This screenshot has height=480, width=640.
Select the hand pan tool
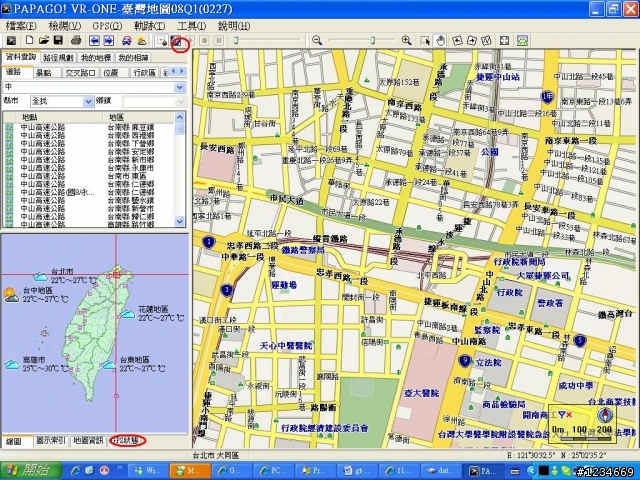[x=440, y=40]
